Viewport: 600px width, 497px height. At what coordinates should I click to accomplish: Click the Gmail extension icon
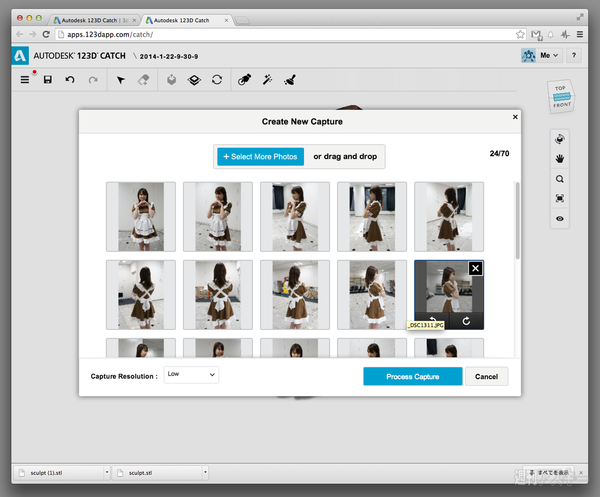536,35
